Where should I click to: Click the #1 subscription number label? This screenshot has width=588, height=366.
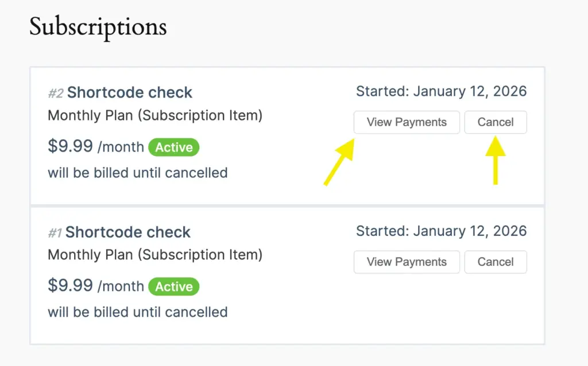click(55, 232)
